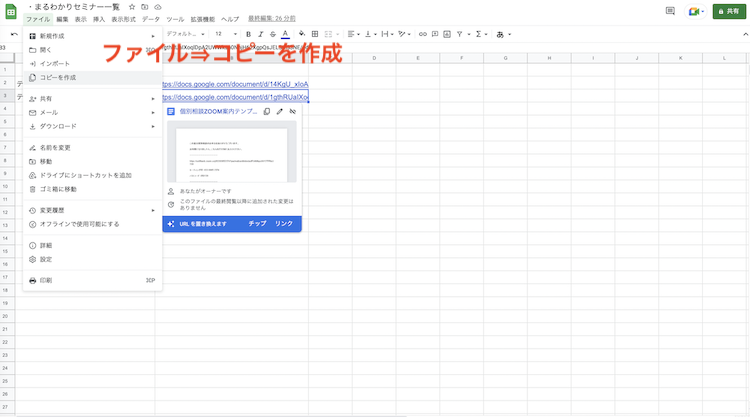Click the チップ button in link card
The width and height of the screenshot is (750, 417).
[x=257, y=224]
